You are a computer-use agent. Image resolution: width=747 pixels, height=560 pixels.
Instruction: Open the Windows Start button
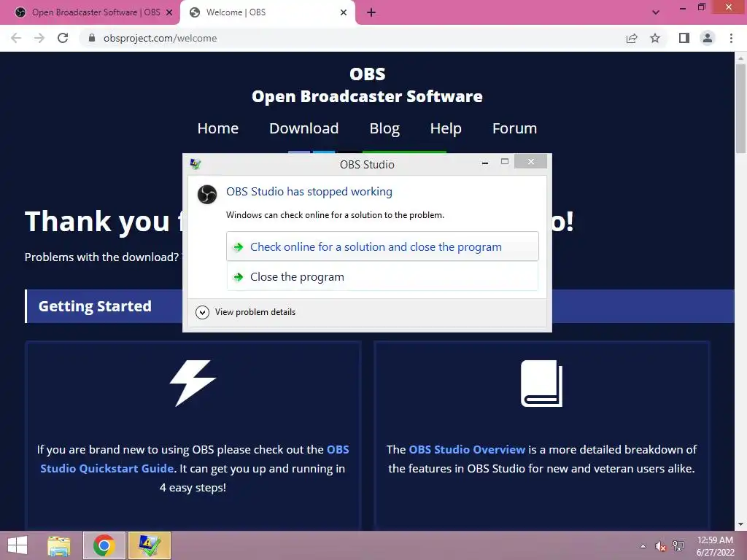coord(18,545)
